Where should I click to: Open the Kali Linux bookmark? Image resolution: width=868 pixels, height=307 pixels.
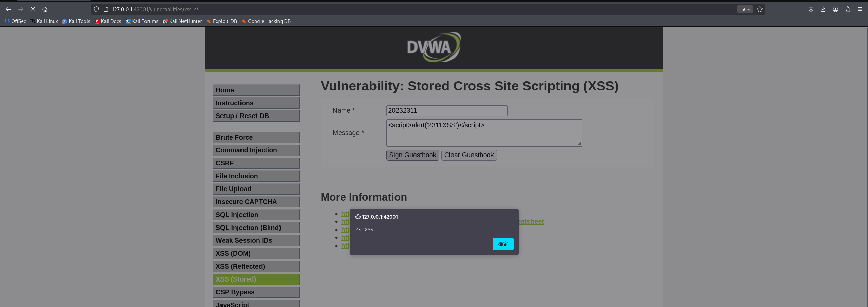click(44, 21)
